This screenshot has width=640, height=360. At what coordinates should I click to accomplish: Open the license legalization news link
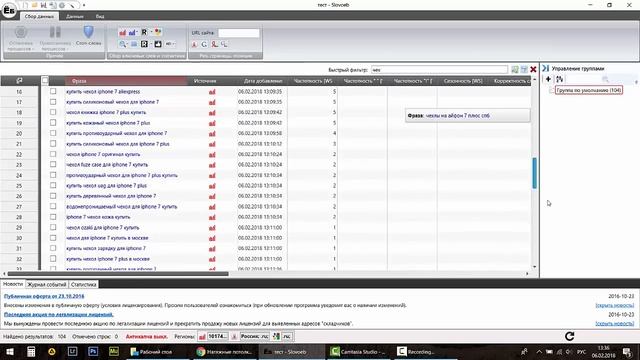(58, 314)
